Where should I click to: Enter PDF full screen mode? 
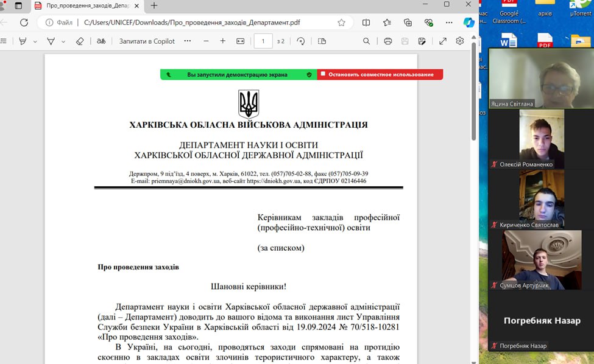pos(443,41)
